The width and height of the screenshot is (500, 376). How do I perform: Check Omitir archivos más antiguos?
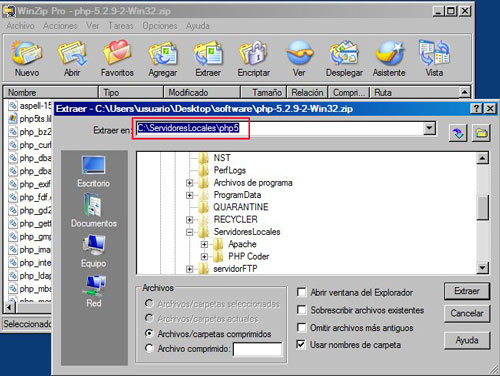pos(301,327)
